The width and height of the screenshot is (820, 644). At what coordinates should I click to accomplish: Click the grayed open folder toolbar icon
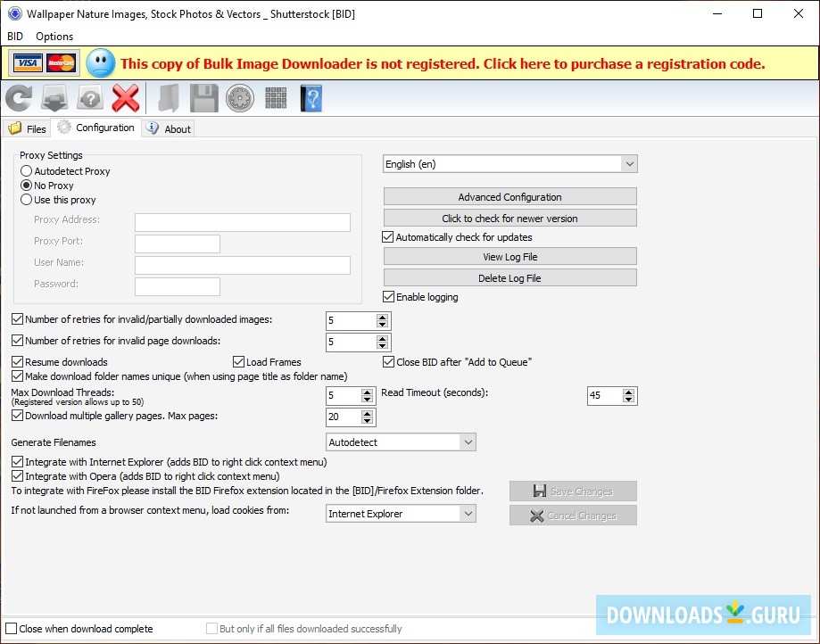tap(169, 98)
